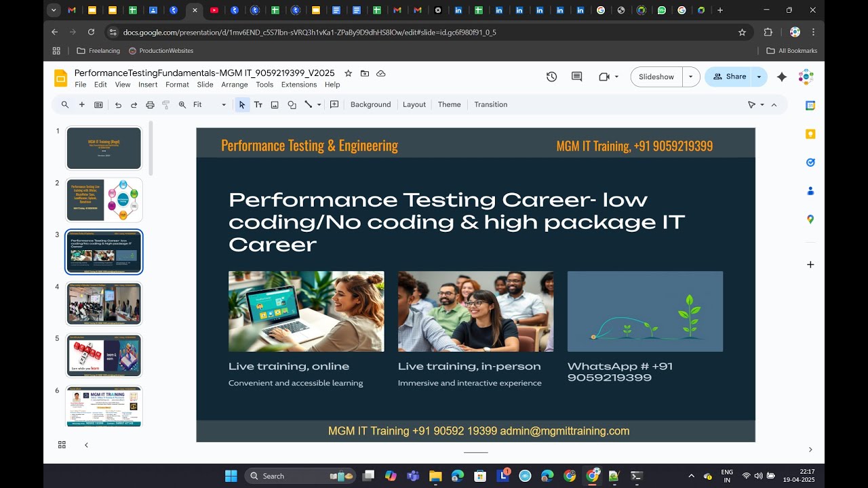Search the menus with the magnifier icon

tap(65, 104)
